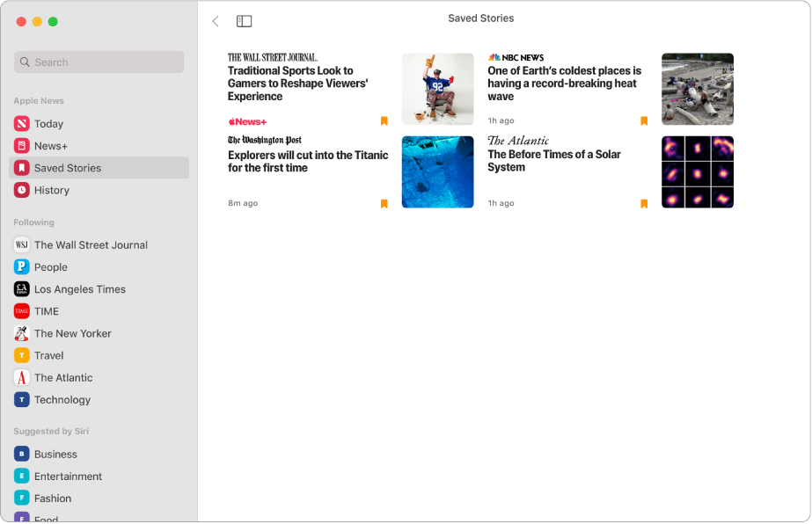Click the Technology topic icon
The height and width of the screenshot is (524, 812).
pos(21,400)
